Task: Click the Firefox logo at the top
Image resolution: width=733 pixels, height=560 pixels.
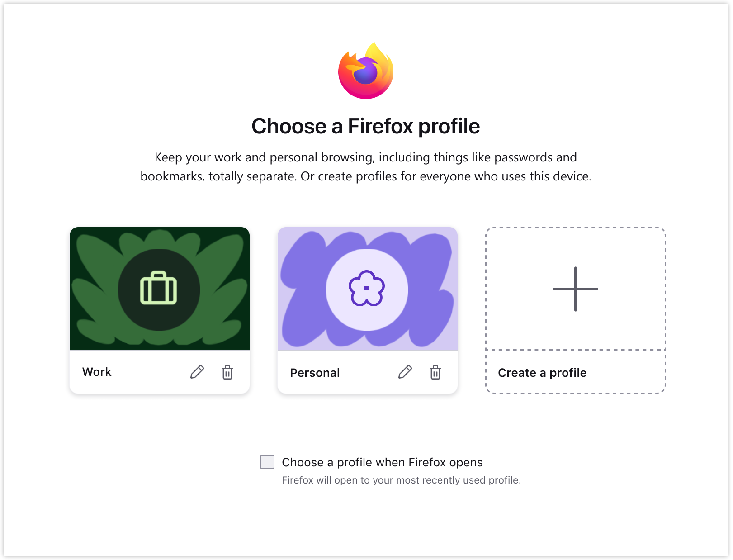Action: point(365,71)
